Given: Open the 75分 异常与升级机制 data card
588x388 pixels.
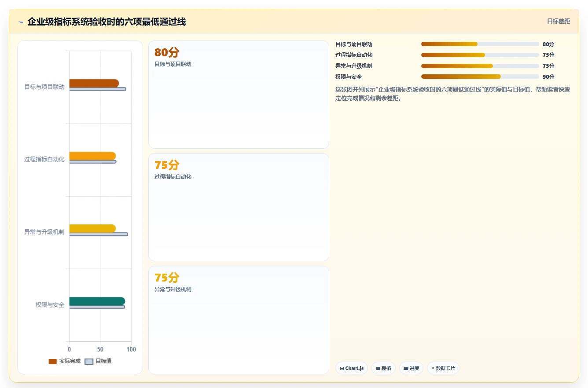Looking at the screenshot, I should [x=239, y=320].
